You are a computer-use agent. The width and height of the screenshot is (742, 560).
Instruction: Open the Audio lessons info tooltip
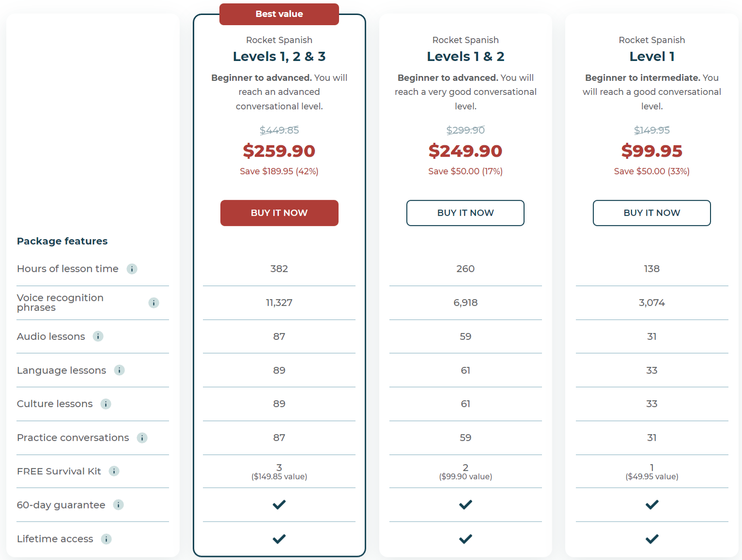pos(98,336)
